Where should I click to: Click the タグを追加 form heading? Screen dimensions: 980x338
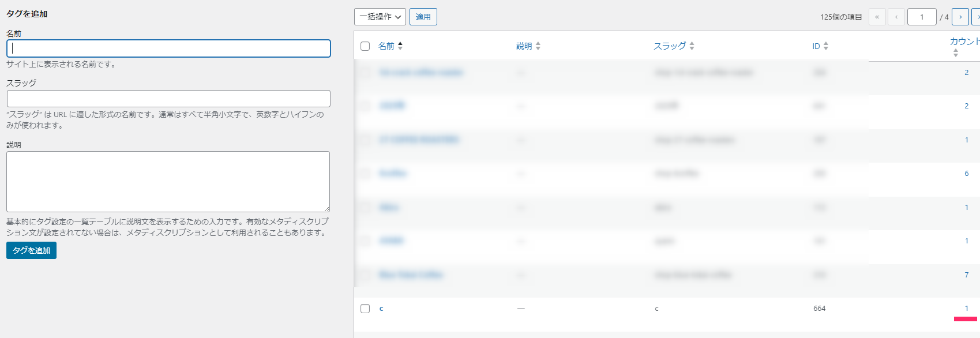[x=27, y=14]
